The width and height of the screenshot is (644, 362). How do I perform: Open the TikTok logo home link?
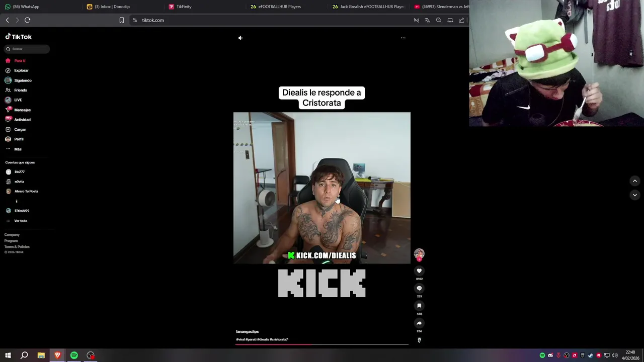[19, 37]
